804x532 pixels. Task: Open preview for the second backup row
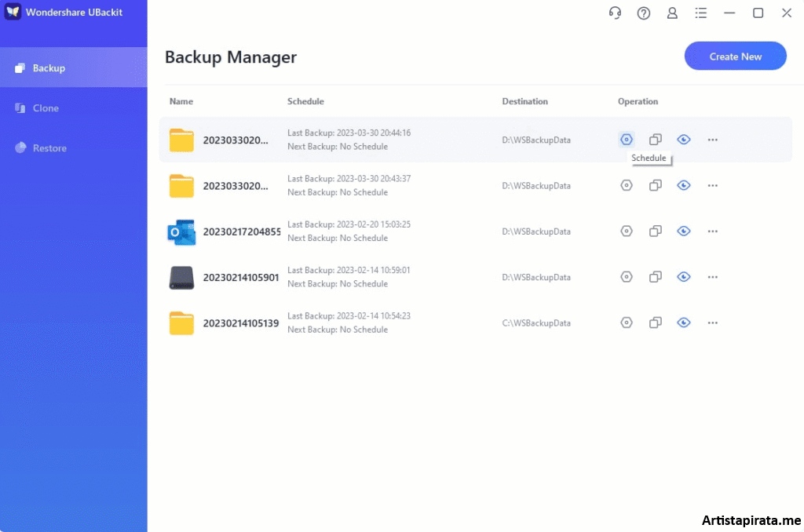(683, 185)
